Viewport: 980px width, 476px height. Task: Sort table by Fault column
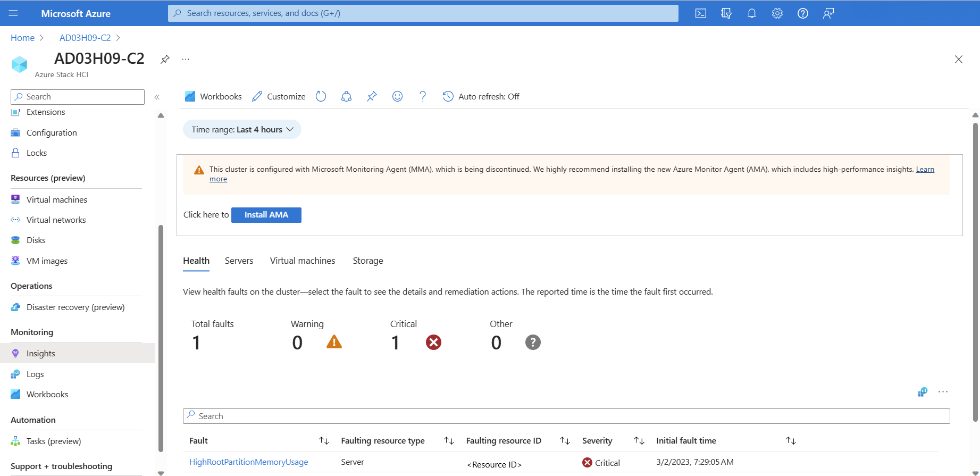point(324,441)
